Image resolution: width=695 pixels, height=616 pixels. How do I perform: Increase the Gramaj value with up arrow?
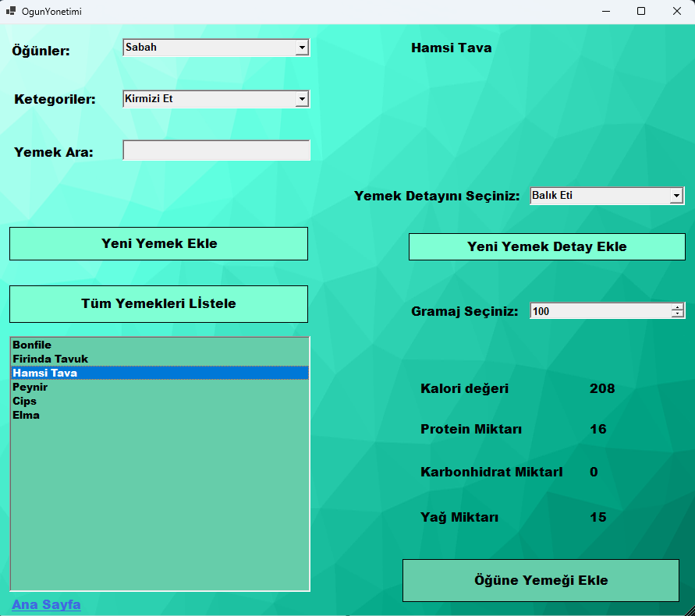tap(677, 307)
